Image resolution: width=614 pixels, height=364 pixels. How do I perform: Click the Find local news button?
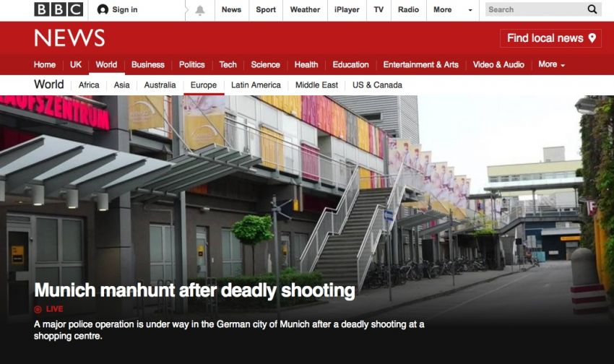click(550, 38)
